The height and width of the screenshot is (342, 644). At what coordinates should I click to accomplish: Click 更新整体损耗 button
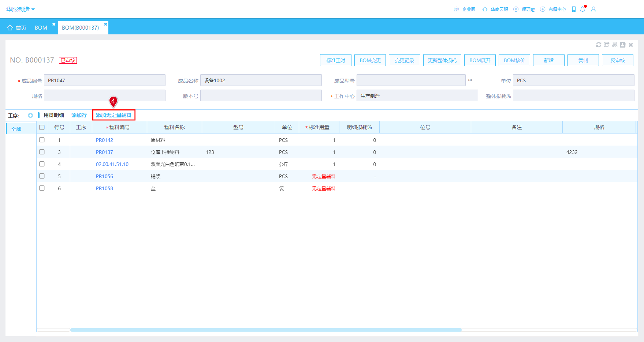(x=442, y=60)
